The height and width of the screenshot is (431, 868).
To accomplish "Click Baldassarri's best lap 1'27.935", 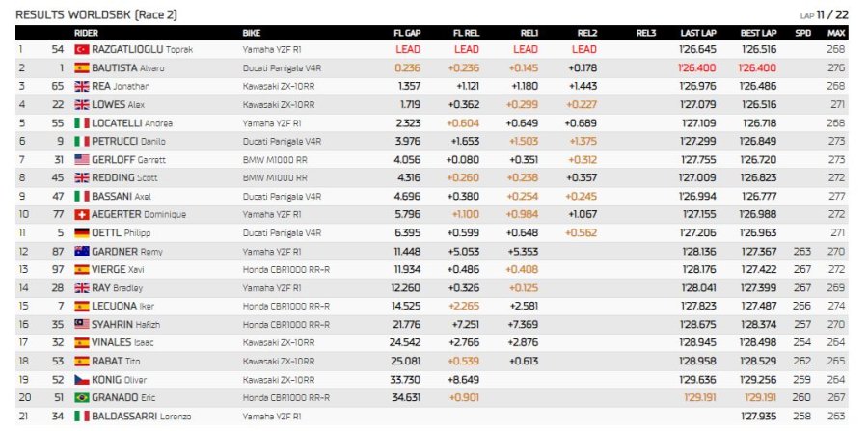I will pyautogui.click(x=759, y=417).
